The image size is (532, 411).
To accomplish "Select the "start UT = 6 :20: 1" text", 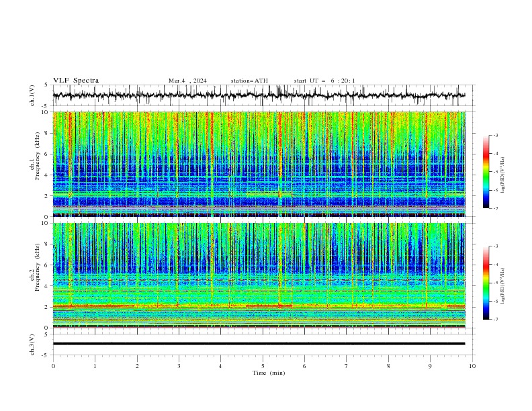I will (324, 81).
